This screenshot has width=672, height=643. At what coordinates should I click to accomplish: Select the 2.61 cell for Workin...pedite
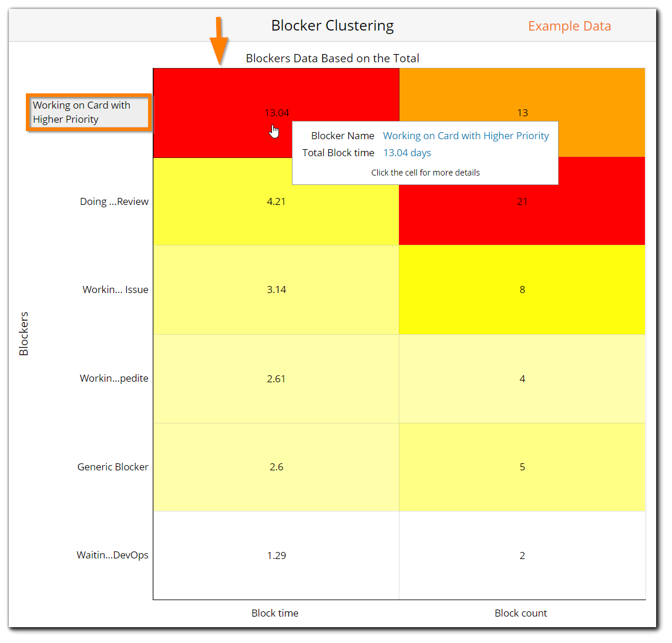276,378
